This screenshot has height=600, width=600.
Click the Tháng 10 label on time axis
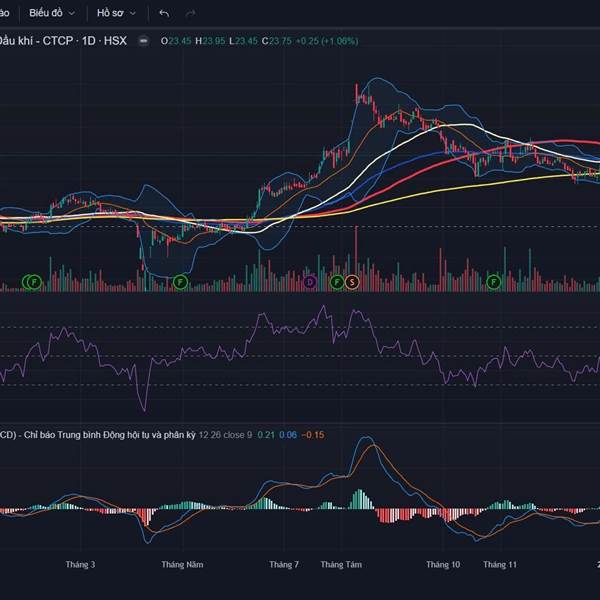[x=443, y=565]
